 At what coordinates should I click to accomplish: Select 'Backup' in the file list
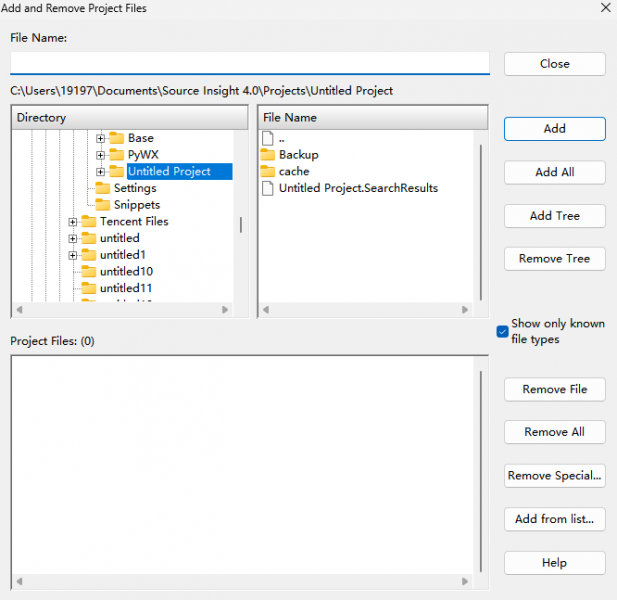[x=299, y=155]
